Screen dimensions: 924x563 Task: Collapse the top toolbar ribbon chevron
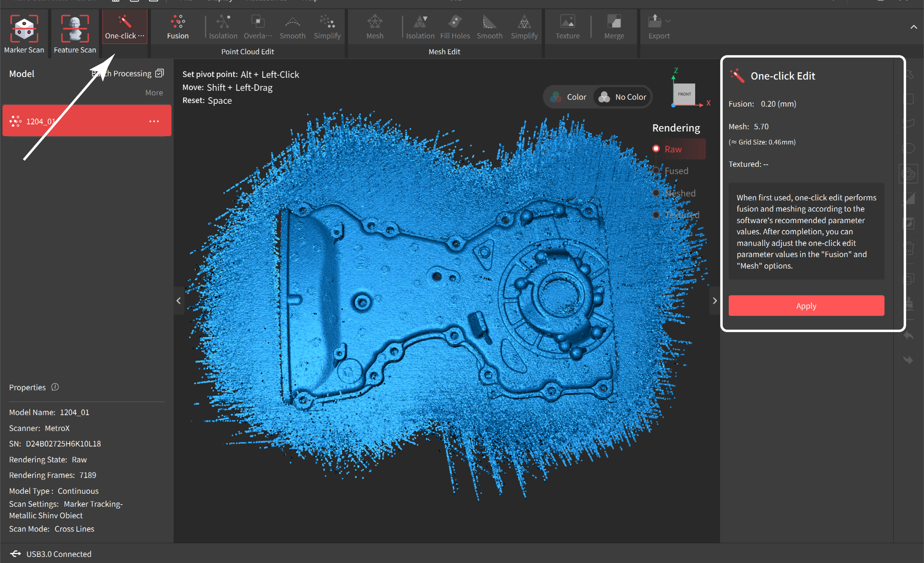[914, 27]
